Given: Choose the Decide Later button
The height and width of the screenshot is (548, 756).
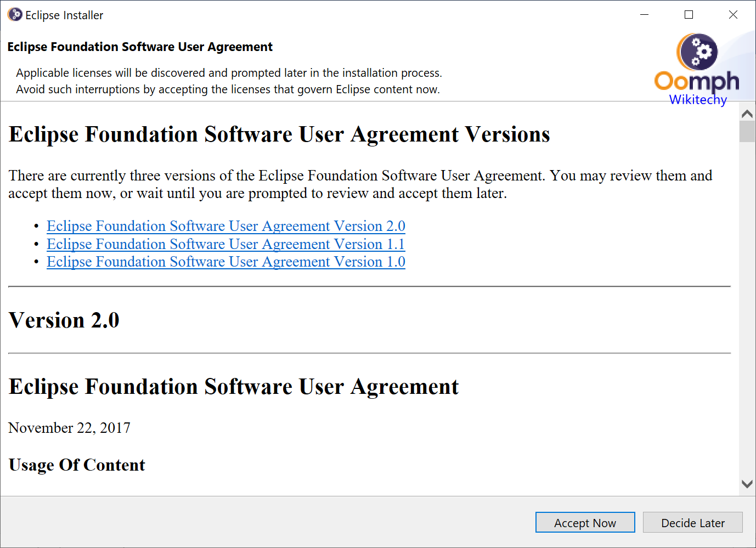Looking at the screenshot, I should click(x=692, y=523).
